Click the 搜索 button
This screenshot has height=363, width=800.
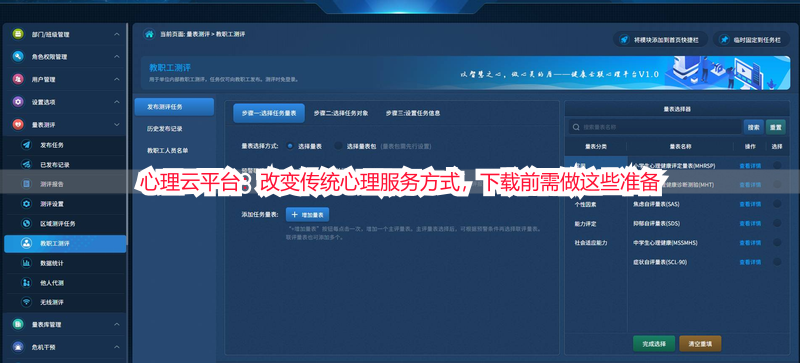pyautogui.click(x=754, y=127)
